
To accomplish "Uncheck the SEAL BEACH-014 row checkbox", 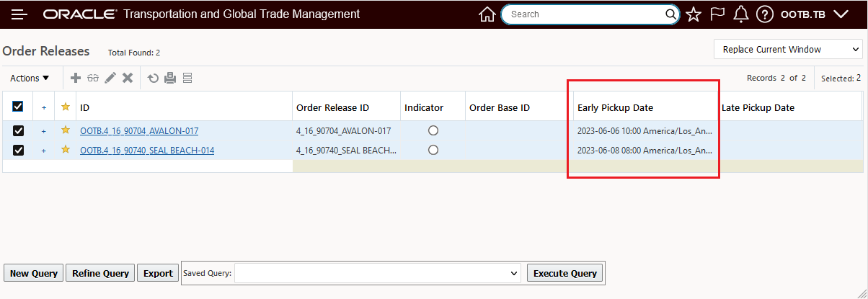I will coord(18,150).
